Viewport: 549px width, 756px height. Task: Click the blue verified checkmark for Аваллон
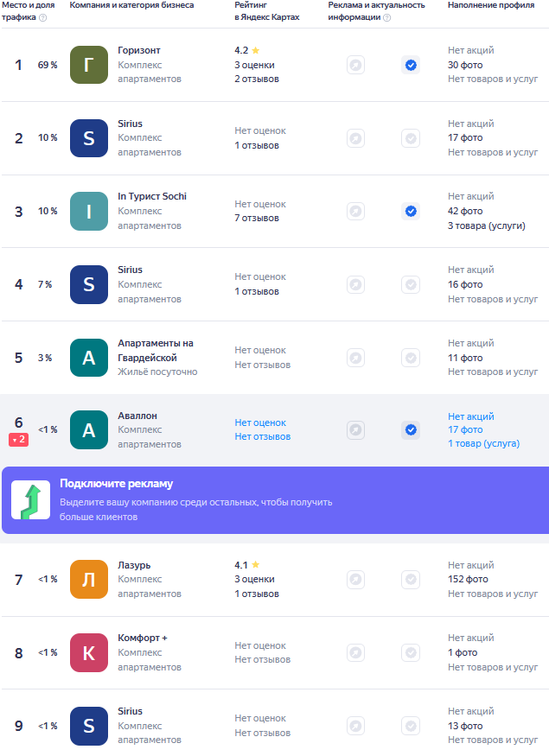point(411,429)
